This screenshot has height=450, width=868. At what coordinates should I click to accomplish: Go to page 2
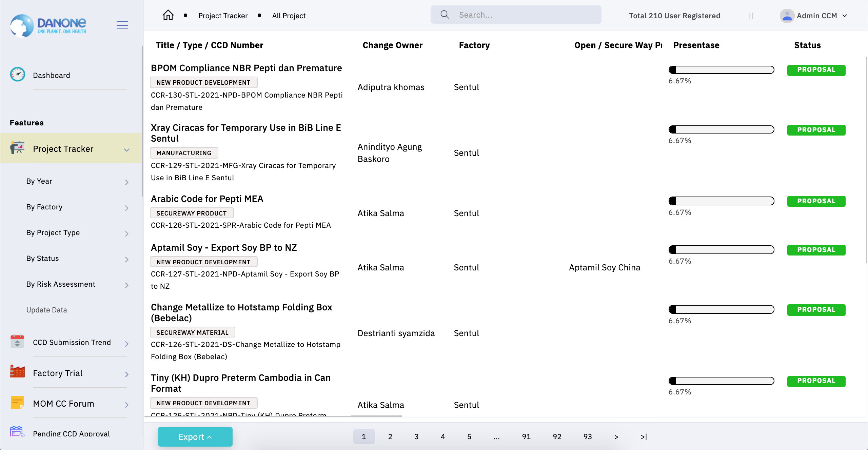pyautogui.click(x=390, y=436)
